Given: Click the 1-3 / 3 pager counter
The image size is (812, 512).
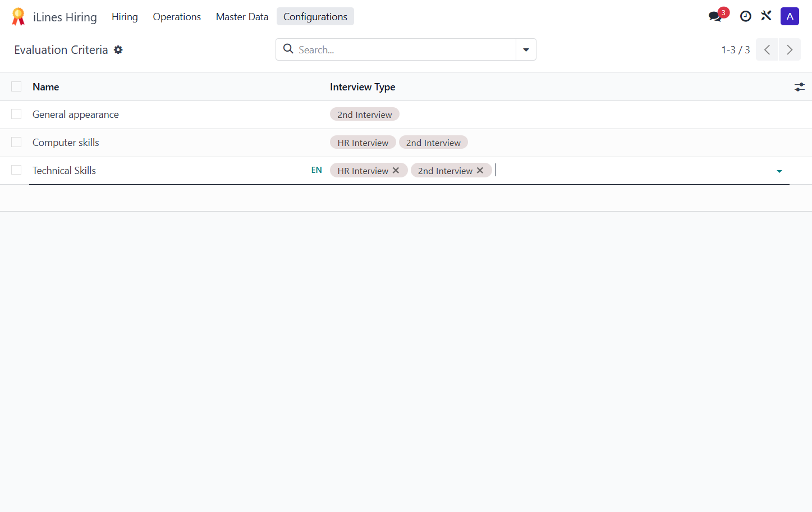Looking at the screenshot, I should (x=736, y=50).
